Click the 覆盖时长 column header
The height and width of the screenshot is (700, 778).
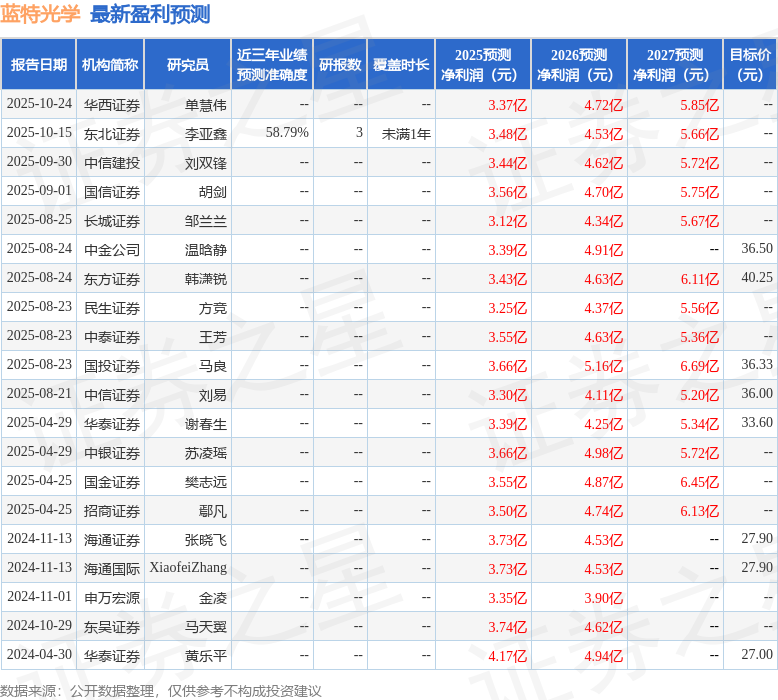(x=401, y=64)
